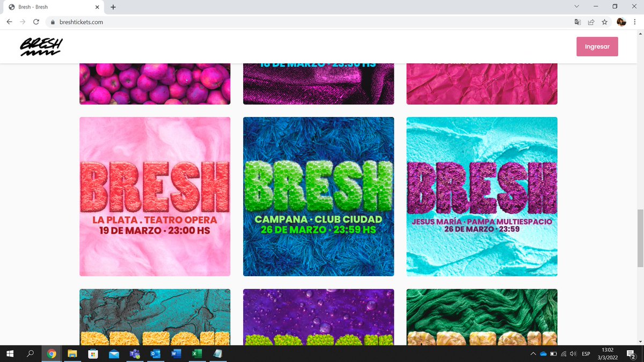Open the green fabric event card
644x362 pixels.
[x=482, y=317]
